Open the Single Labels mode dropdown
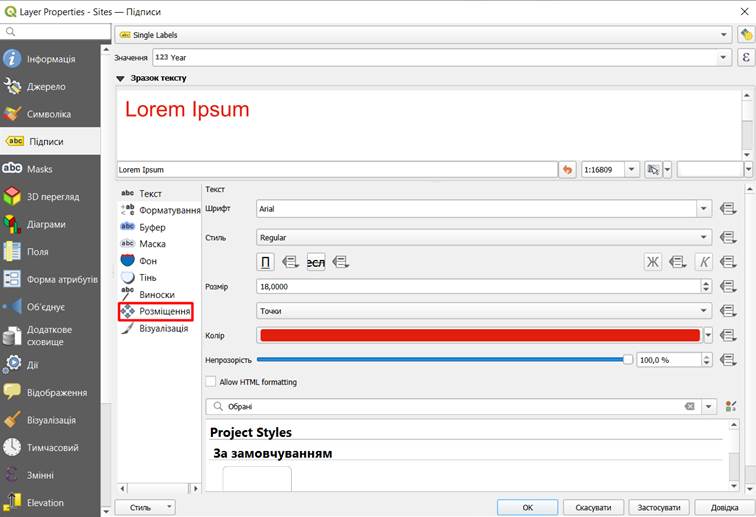This screenshot has height=517, width=756. (x=424, y=34)
